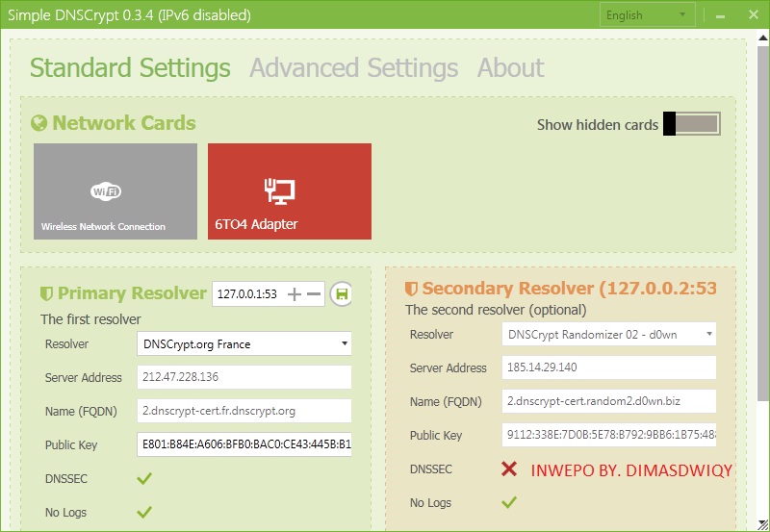This screenshot has height=532, width=770.
Task: Minimize the Simple DNSCrypt window
Action: [x=720, y=15]
